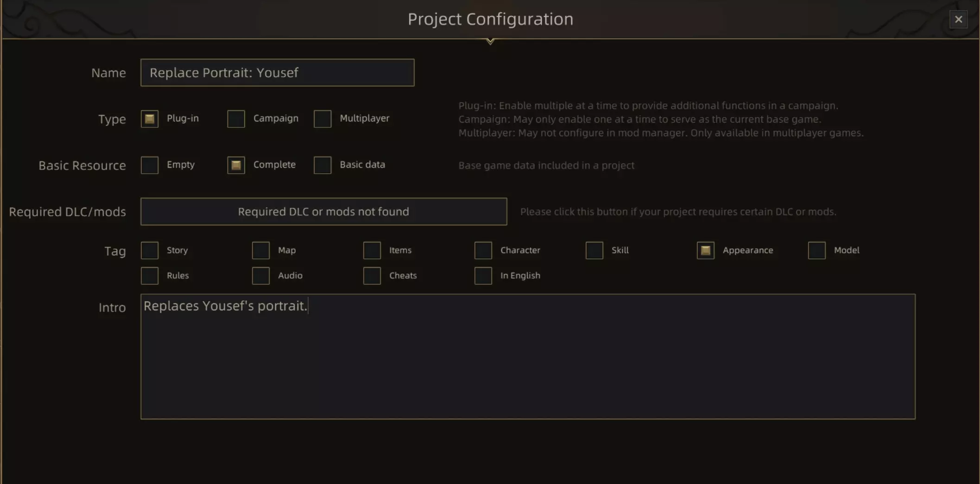Viewport: 980px width, 484px height.
Task: Enable the Skill tag
Action: point(594,251)
